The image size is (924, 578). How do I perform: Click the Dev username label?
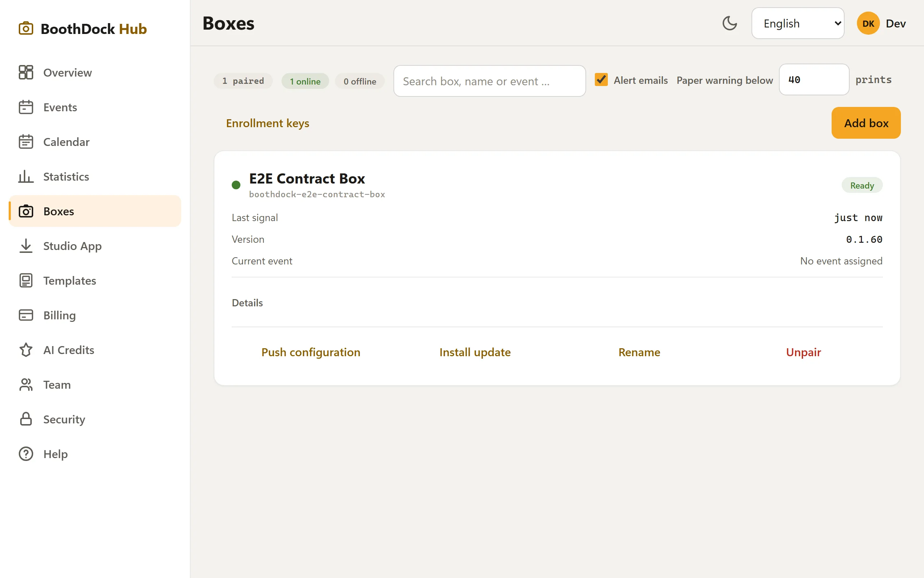coord(896,23)
